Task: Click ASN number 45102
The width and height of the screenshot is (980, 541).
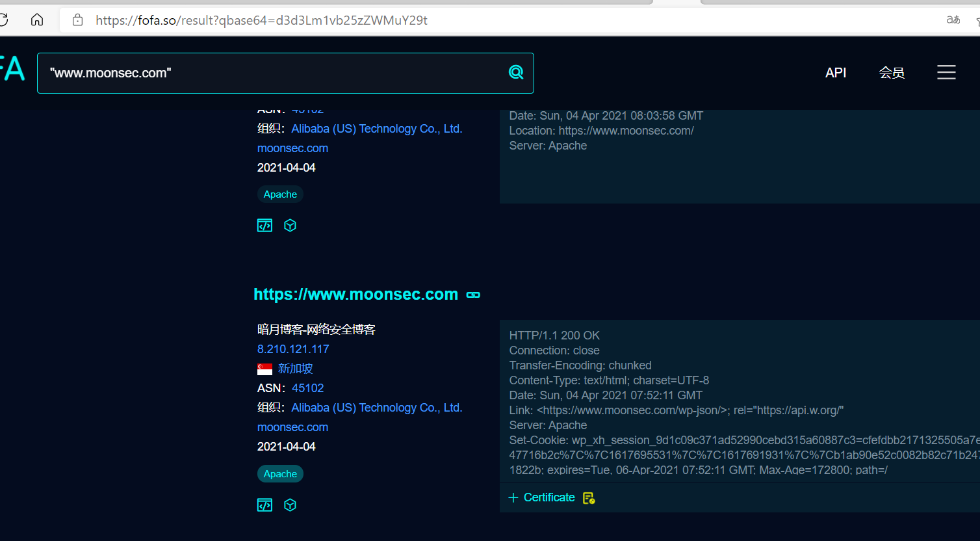Action: point(308,388)
